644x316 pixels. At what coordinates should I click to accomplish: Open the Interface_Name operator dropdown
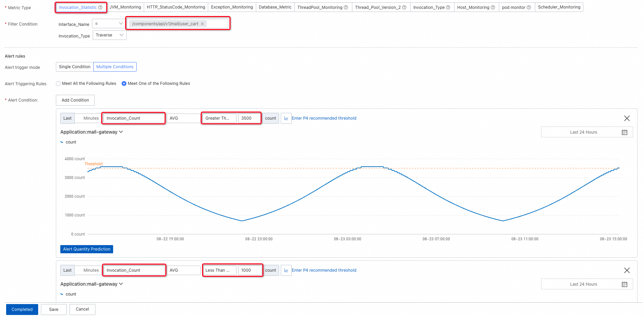point(108,24)
